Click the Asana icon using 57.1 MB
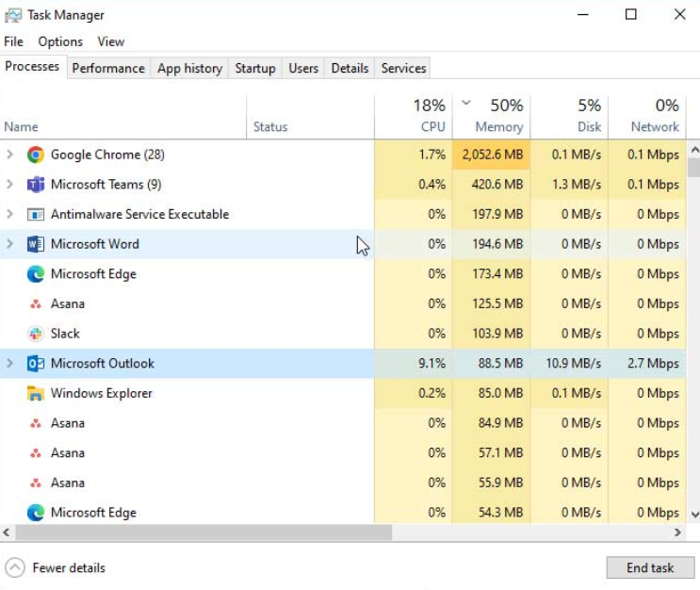The height and width of the screenshot is (590, 700). click(x=35, y=453)
